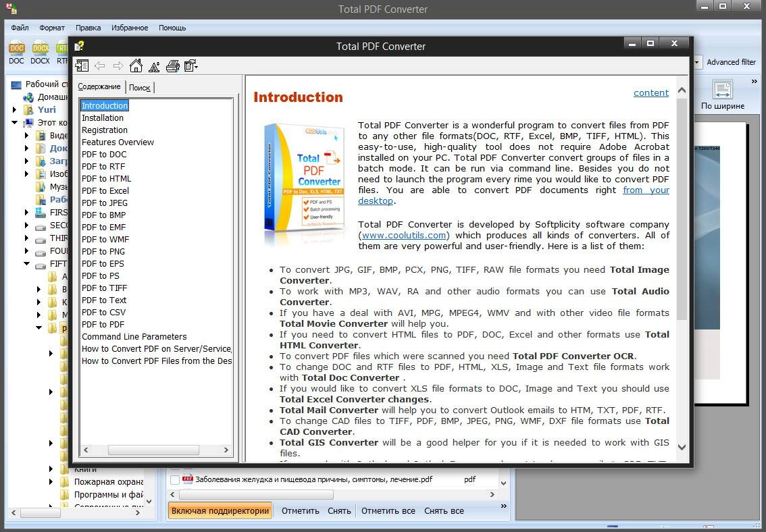Tick checkbox for Заболевания желудка pdf
The height and width of the screenshot is (532, 766).
click(174, 480)
